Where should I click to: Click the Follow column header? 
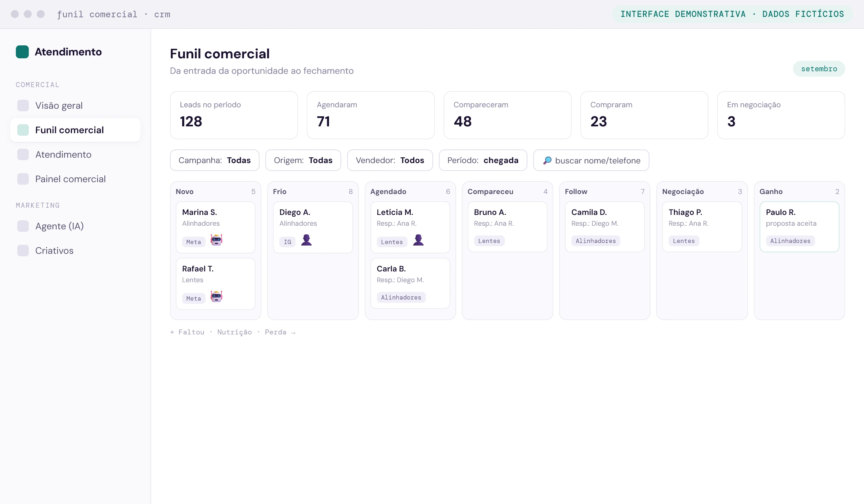click(604, 192)
